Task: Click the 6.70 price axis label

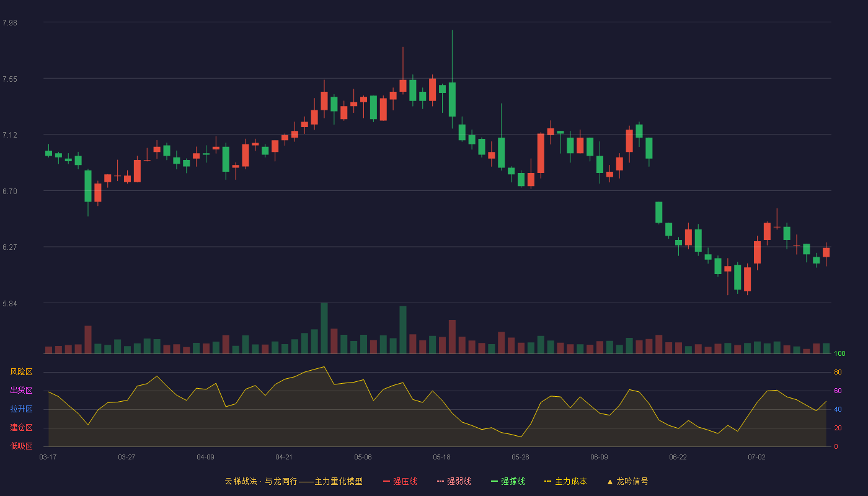Action: (10, 192)
